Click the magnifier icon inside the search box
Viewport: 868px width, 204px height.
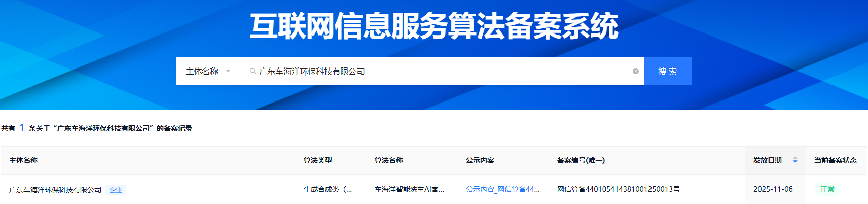252,71
